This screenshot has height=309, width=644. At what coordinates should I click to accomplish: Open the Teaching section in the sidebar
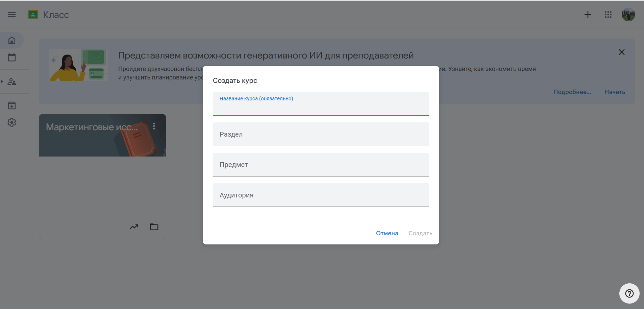coord(12,81)
